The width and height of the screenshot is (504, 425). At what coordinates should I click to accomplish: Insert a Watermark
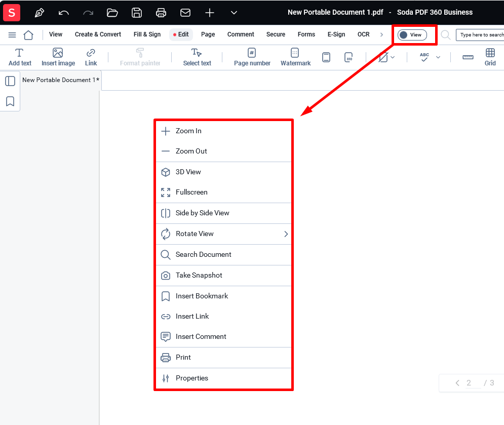[x=295, y=57]
